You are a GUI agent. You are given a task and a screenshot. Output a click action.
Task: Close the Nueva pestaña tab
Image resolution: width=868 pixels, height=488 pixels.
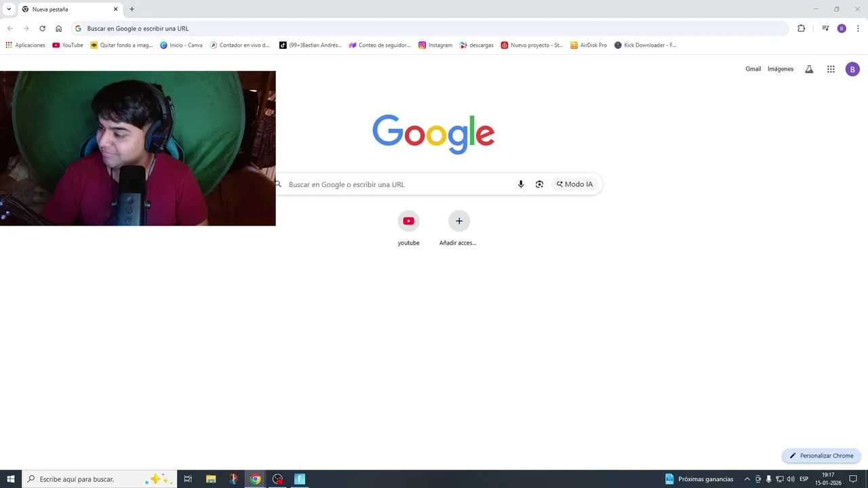116,9
